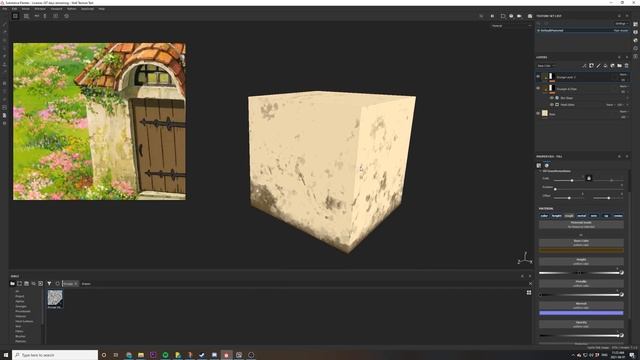Toggle the height material channel
Viewport: 640px width, 360px height.
556,216
